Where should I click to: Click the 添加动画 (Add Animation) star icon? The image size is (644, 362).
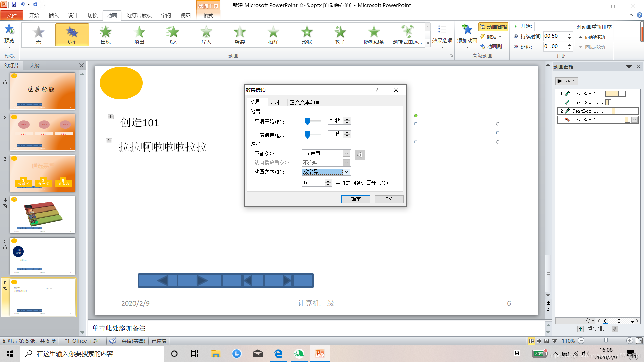pyautogui.click(x=467, y=30)
